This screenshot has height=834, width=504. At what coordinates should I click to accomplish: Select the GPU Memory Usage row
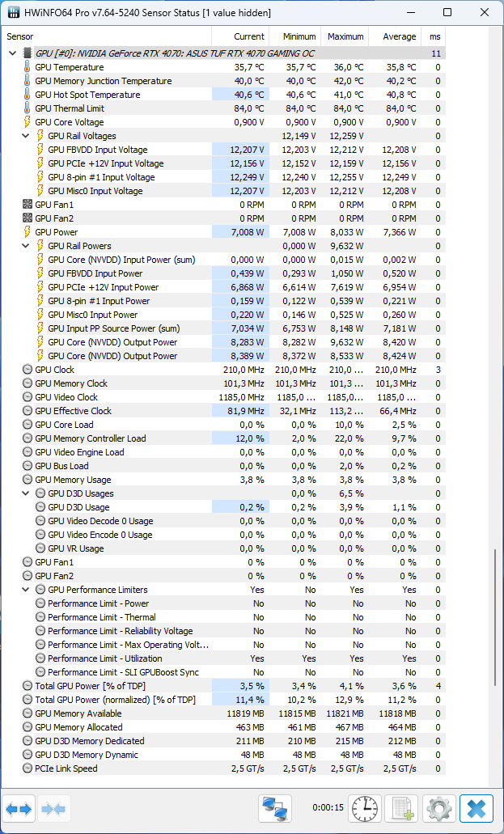click(121, 480)
